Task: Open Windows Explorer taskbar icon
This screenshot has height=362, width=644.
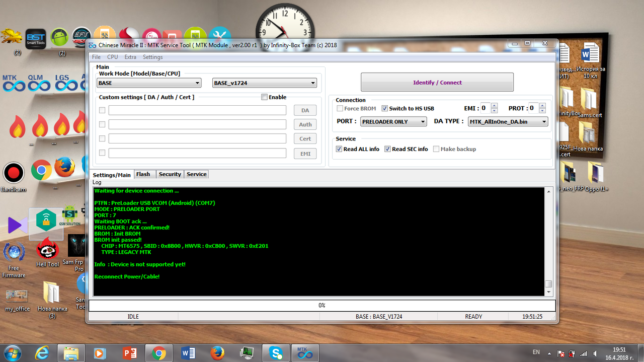Action: 71,352
